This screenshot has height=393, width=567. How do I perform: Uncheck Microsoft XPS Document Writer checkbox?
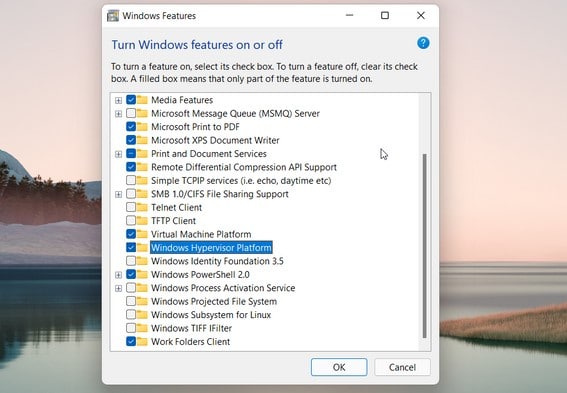(131, 140)
